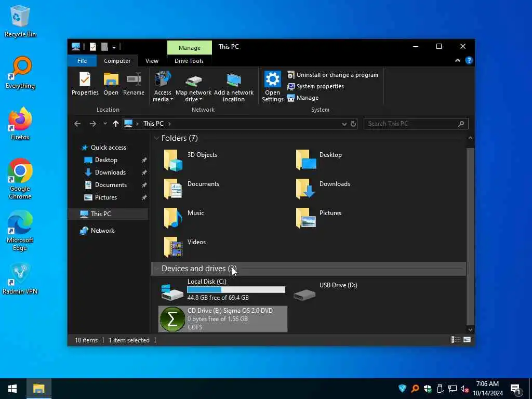Click the Up one level arrow
Image resolution: width=532 pixels, height=399 pixels.
(x=116, y=124)
